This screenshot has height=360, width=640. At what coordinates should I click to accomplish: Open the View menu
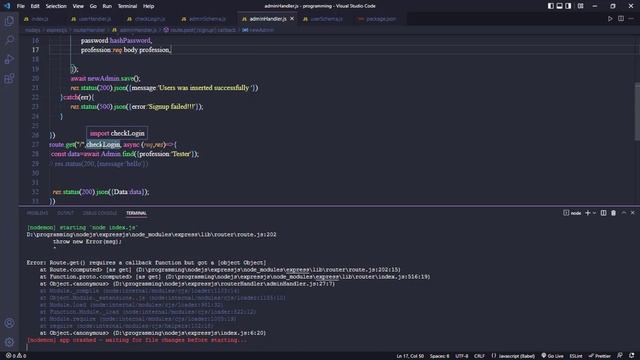click(x=78, y=6)
